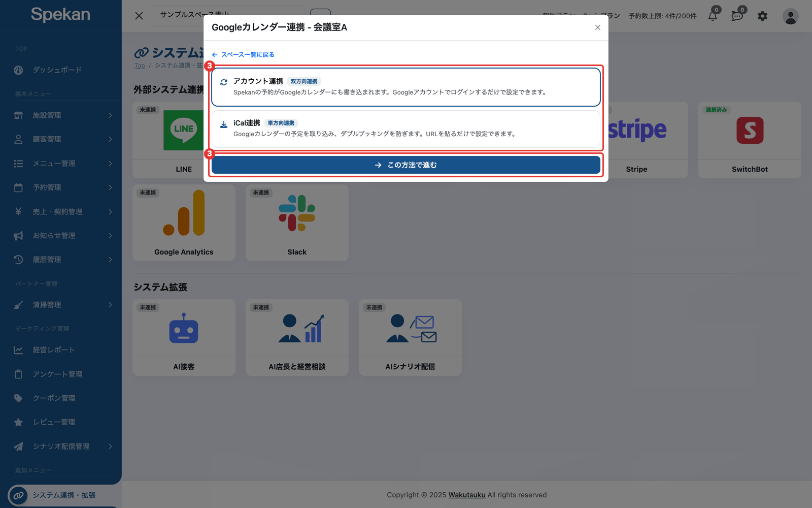Open レビュー管理 in sidebar
The height and width of the screenshot is (508, 812).
pyautogui.click(x=61, y=422)
